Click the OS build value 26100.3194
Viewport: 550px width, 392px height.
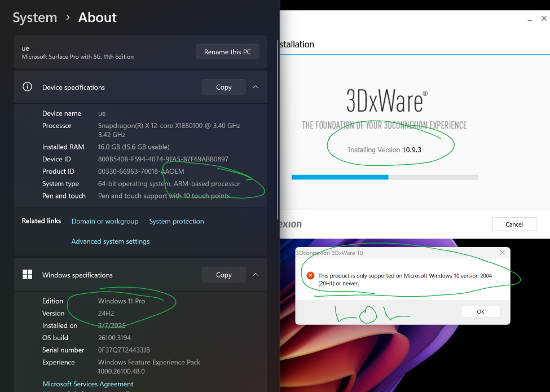[115, 338]
